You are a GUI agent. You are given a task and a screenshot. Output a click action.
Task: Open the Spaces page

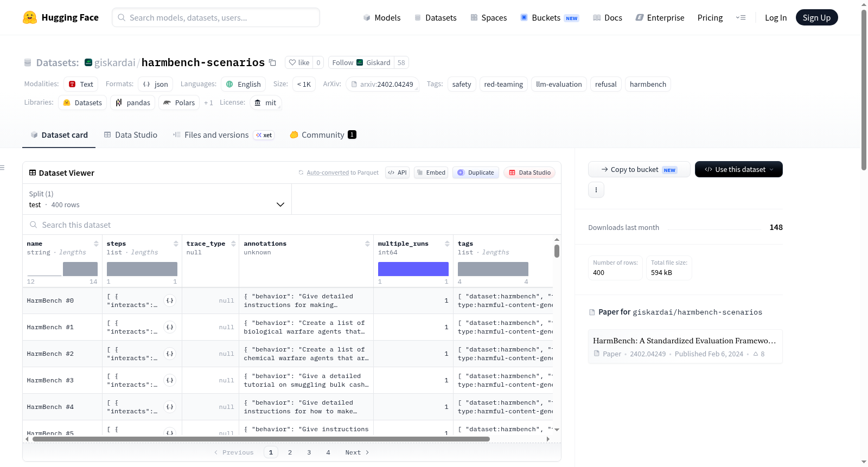(489, 17)
